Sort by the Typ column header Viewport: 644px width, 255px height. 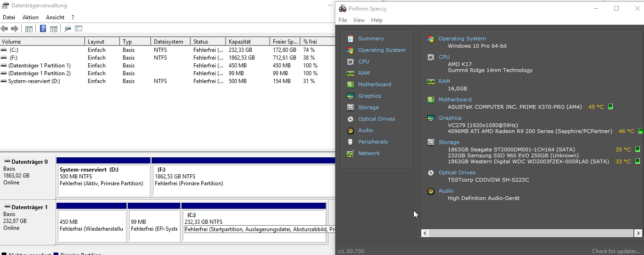pyautogui.click(x=135, y=41)
